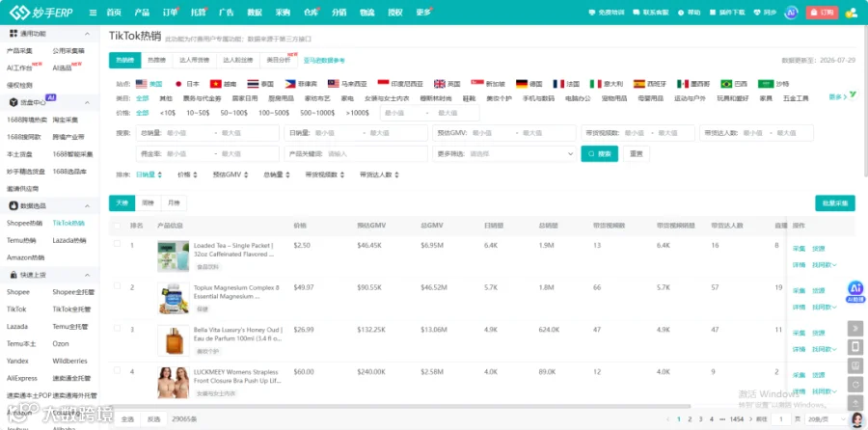Image resolution: width=868 pixels, height=430 pixels.
Task: Switch to the 热搜榜 tab
Action: click(x=156, y=61)
